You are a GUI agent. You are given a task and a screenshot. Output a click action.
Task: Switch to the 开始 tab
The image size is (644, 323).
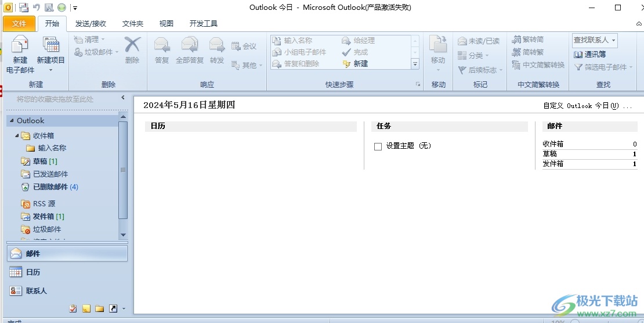52,24
